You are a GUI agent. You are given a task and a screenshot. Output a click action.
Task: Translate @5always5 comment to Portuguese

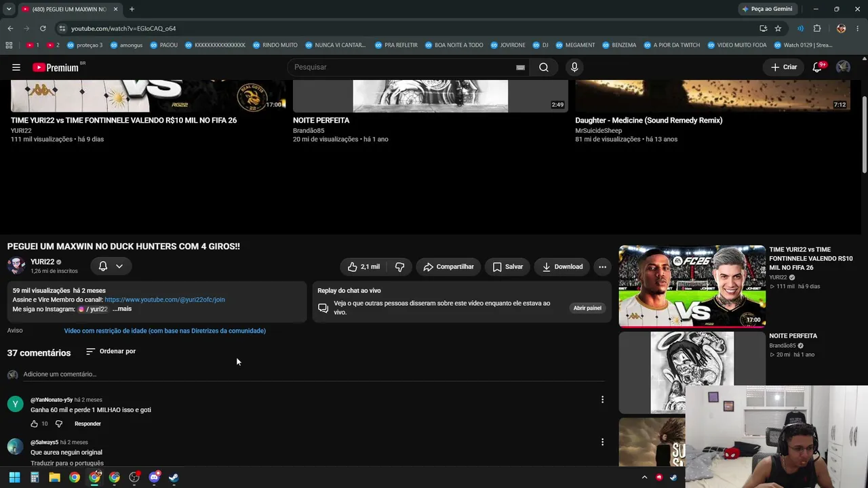pyautogui.click(x=67, y=463)
